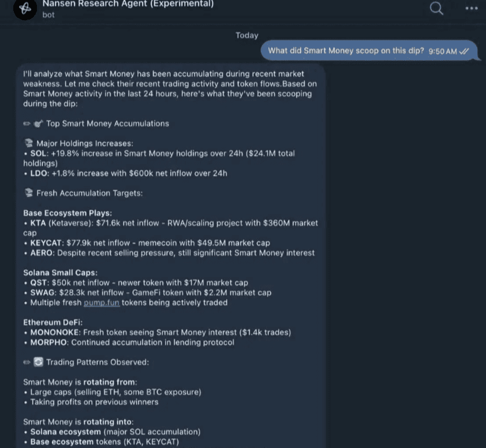Click the emoji next to Major Holdings Increases
486x448 pixels.
pyautogui.click(x=29, y=143)
